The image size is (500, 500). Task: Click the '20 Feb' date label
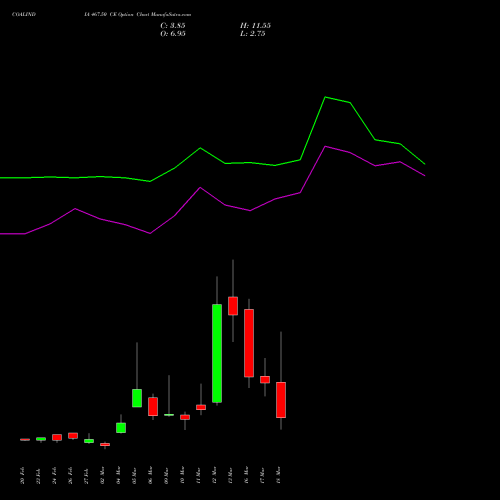tap(22, 476)
